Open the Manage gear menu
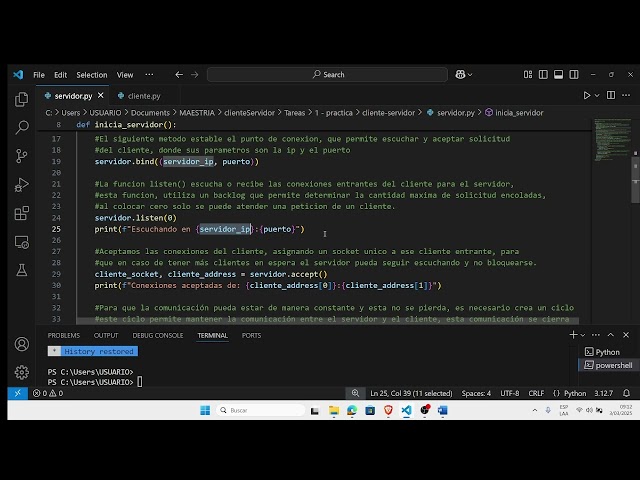 [x=21, y=372]
